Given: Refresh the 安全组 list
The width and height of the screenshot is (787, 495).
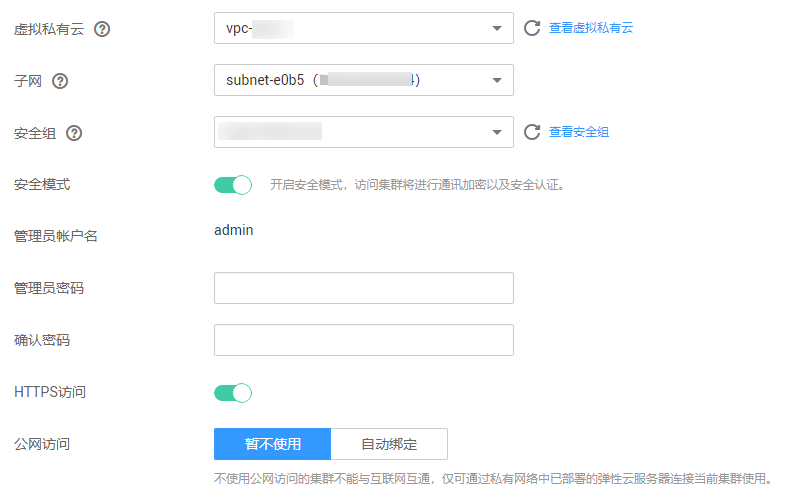Looking at the screenshot, I should click(532, 132).
